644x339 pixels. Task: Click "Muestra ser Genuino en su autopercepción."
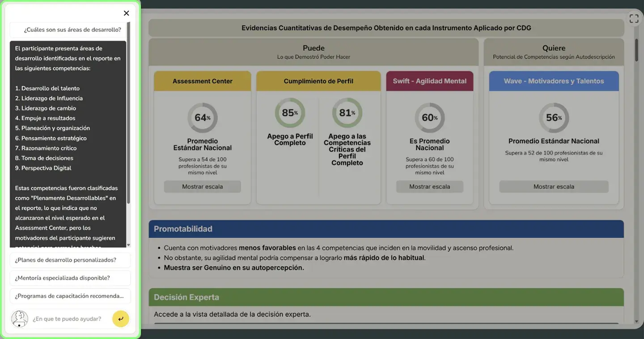point(234,267)
